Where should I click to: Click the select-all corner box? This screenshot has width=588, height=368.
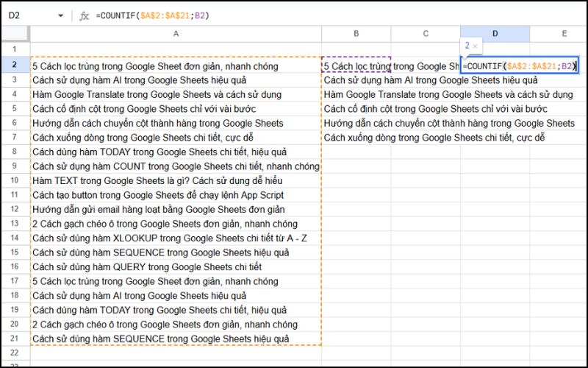coord(15,34)
